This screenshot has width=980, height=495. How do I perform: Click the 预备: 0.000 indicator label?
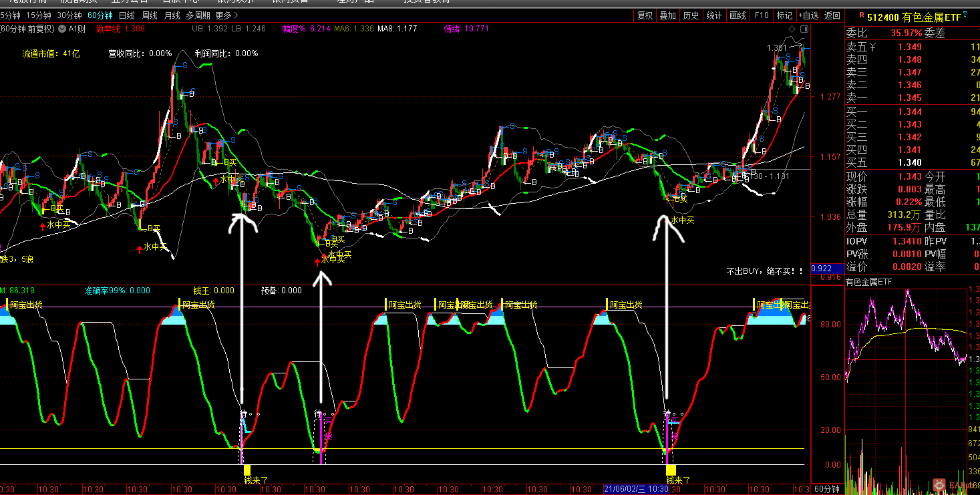coord(281,291)
